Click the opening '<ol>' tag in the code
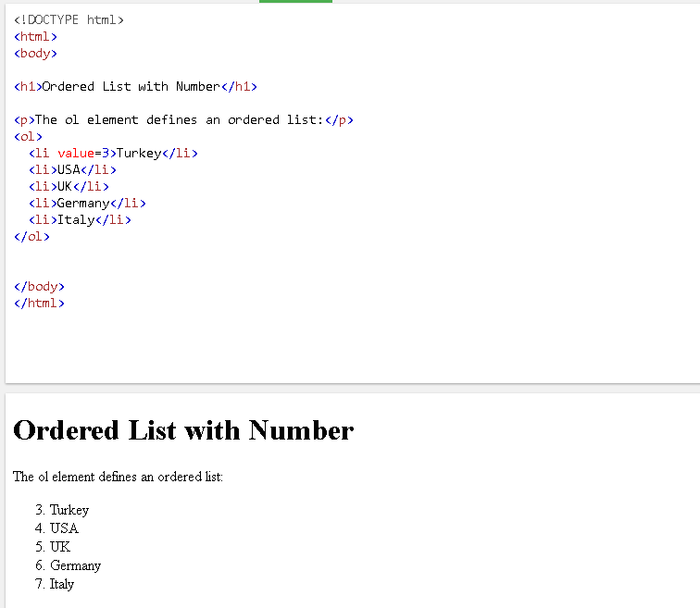Screen dimensions: 700x608 28,136
